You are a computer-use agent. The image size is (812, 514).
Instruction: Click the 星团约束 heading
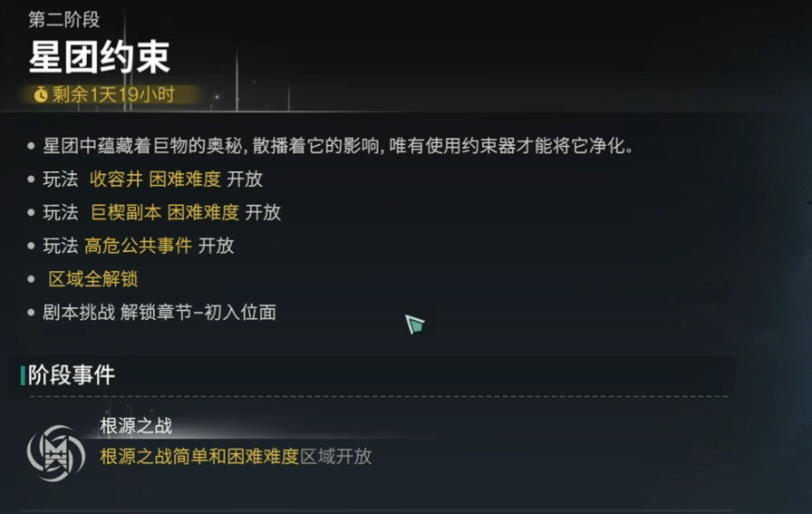click(100, 57)
